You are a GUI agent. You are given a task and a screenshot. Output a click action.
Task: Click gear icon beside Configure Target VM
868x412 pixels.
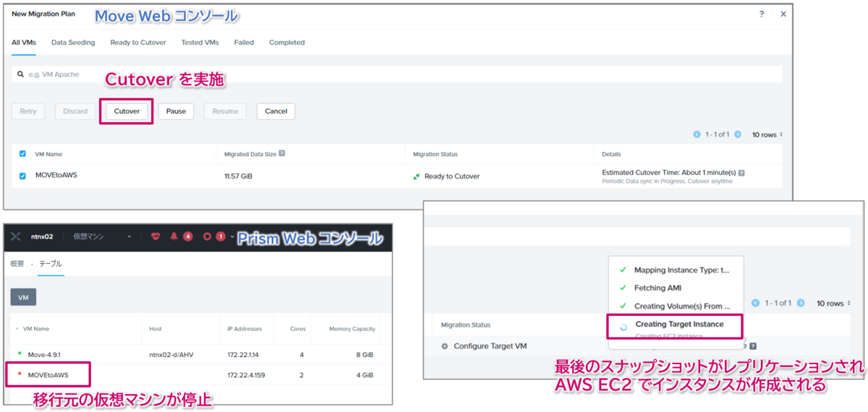[445, 346]
